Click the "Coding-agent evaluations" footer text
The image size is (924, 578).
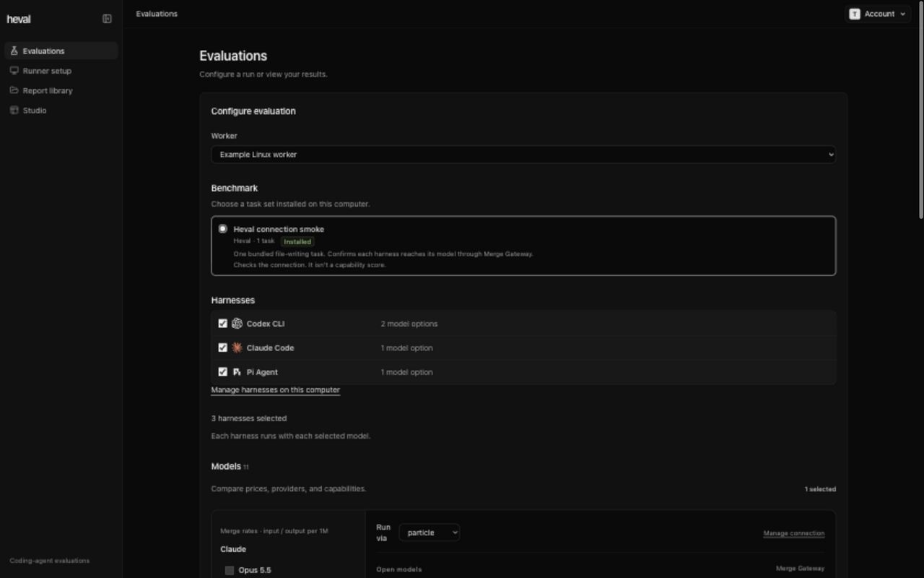pyautogui.click(x=50, y=561)
